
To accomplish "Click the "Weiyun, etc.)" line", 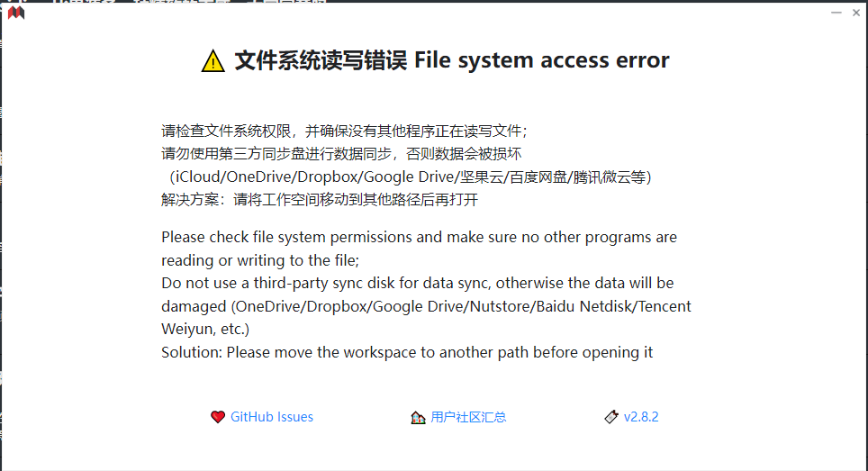I will pos(205,329).
